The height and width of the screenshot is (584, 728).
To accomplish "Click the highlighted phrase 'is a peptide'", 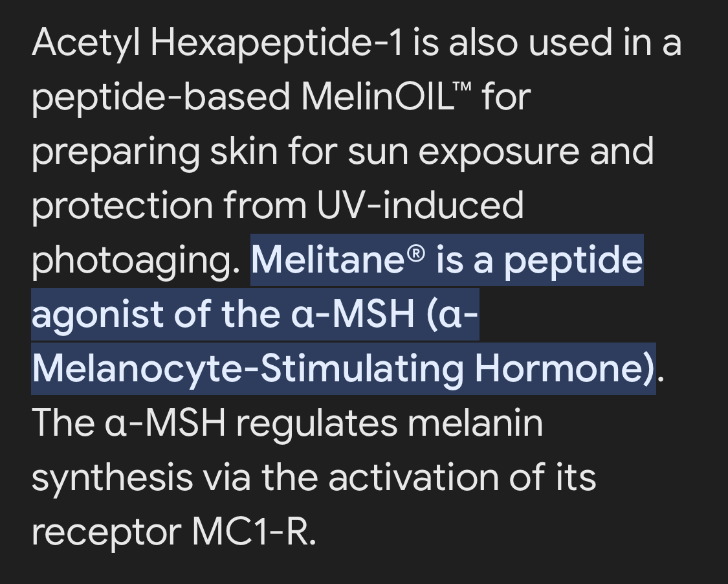I will click(x=540, y=261).
